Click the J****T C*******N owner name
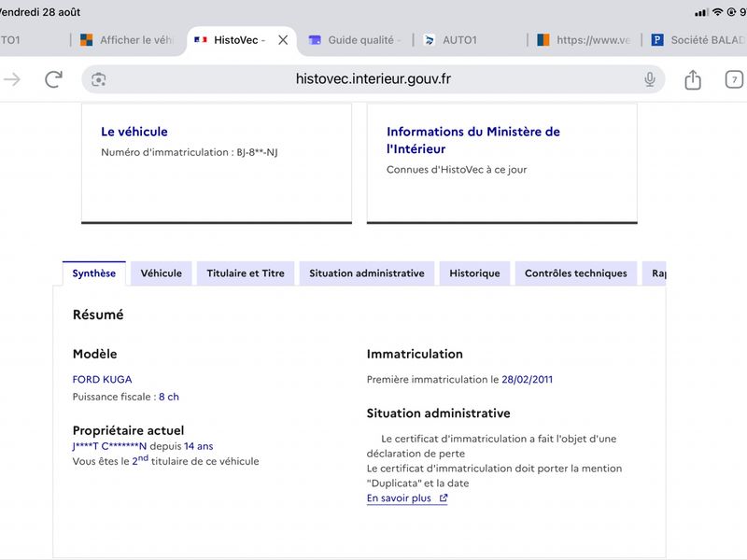Screen dimensions: 747x560 coord(109,446)
